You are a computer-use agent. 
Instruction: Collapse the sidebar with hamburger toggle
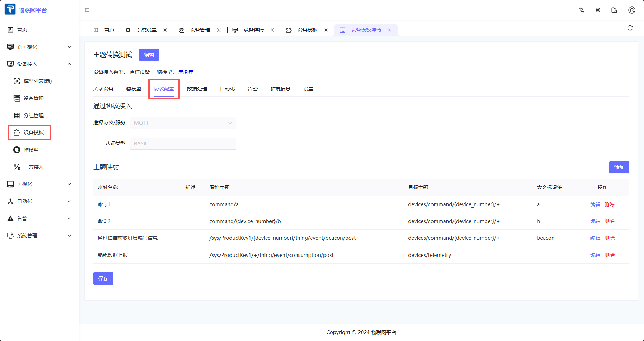(86, 10)
